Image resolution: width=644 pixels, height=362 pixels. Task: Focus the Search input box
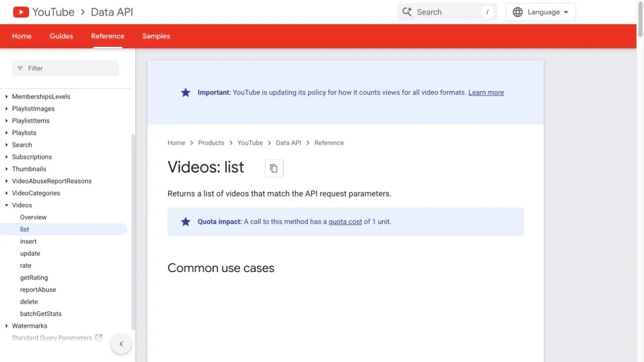coord(447,12)
